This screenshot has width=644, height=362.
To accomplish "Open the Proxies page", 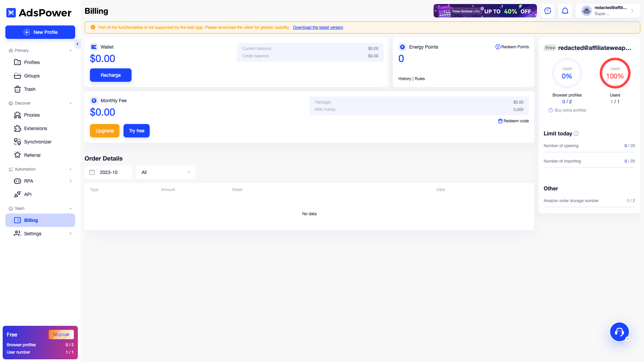I will 32,115.
